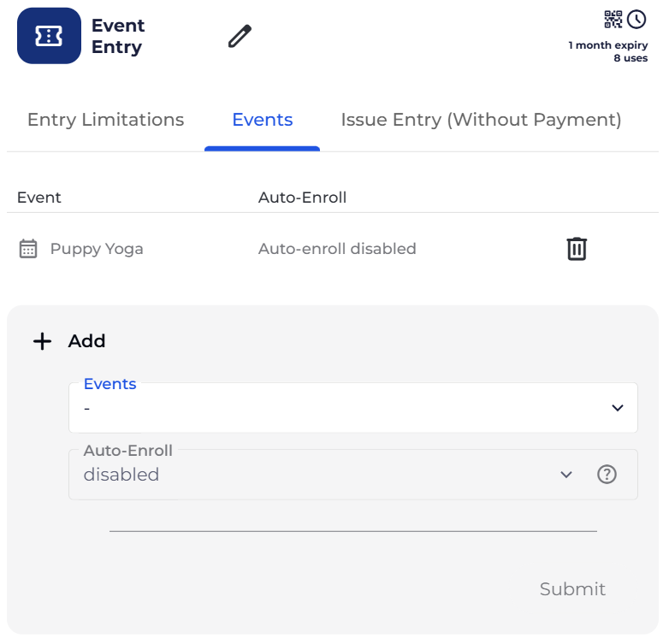
Task: Select the Puppy Yoga event row
Action: [x=333, y=249]
